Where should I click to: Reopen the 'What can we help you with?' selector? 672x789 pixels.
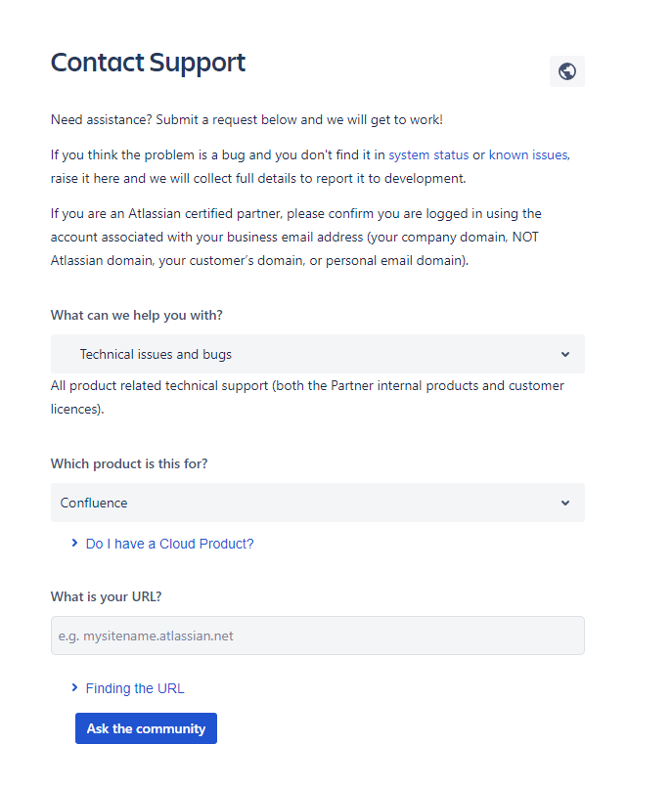pos(317,354)
